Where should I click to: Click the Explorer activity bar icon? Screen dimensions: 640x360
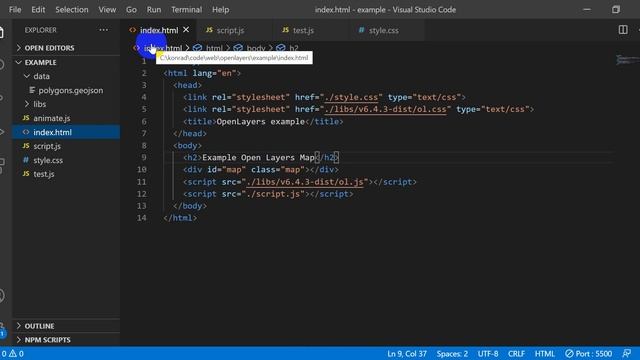(2, 32)
